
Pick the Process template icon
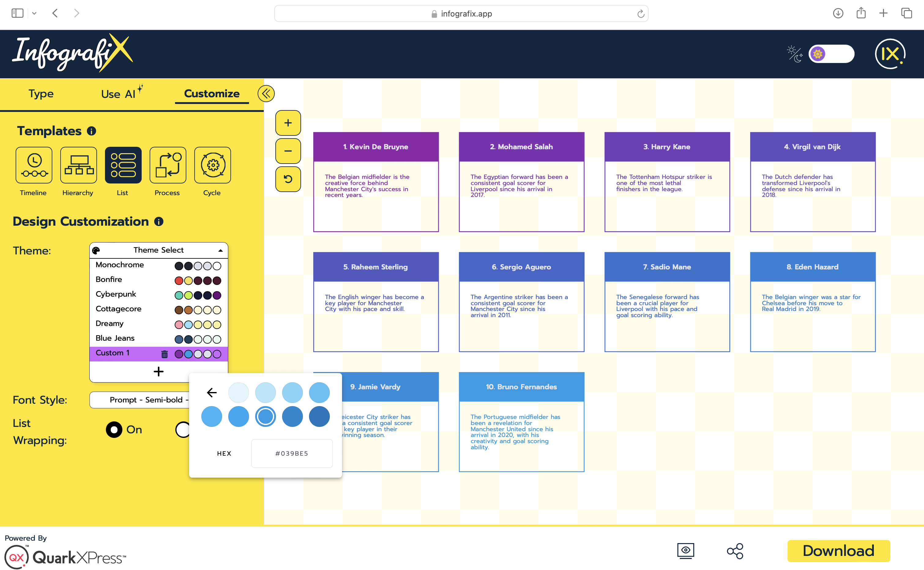(168, 165)
